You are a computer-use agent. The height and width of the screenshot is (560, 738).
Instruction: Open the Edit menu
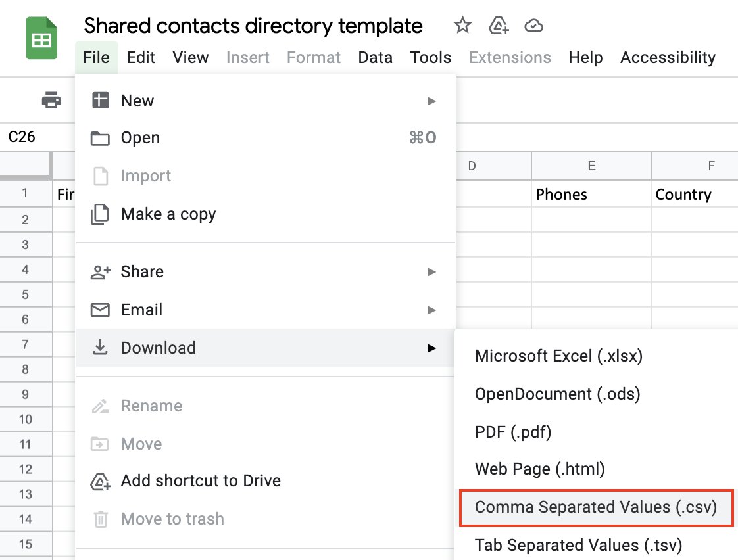tap(141, 57)
